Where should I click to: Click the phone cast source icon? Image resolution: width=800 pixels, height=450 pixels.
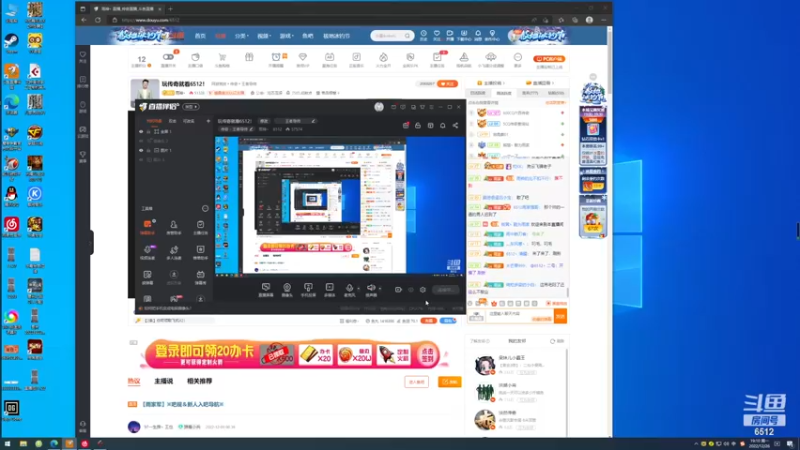click(x=308, y=288)
